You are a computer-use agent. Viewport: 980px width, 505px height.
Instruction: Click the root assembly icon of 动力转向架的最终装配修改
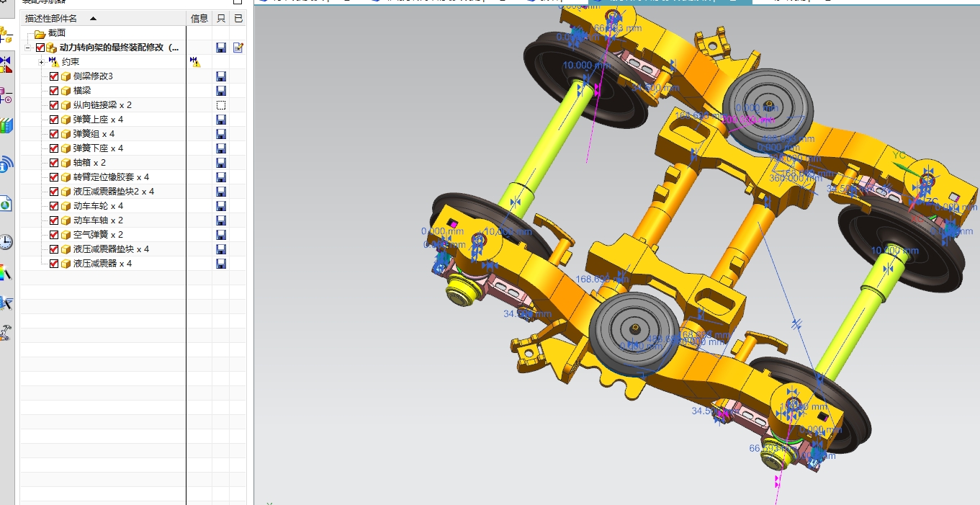[x=52, y=48]
